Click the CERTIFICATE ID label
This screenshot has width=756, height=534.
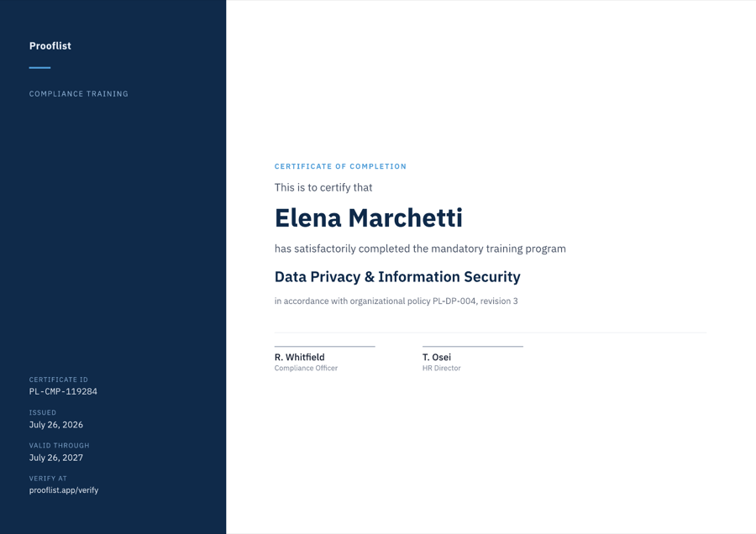(x=58, y=380)
